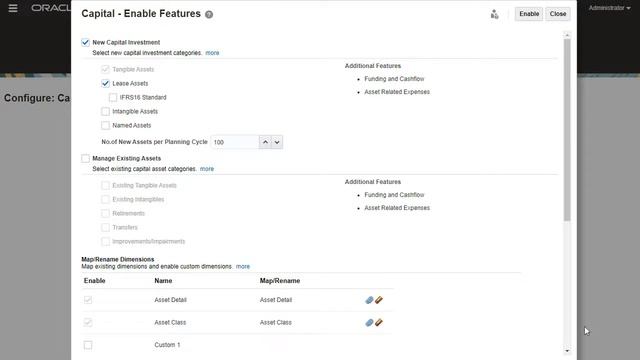Click the 'Custom 1' name text
This screenshot has height=360, width=640.
click(167, 345)
